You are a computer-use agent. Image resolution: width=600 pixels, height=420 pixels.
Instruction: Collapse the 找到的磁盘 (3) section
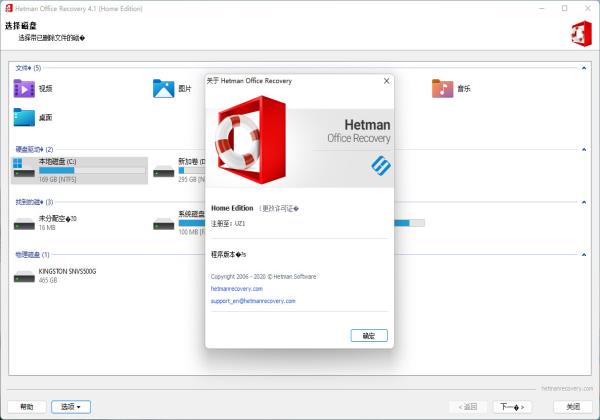tap(584, 202)
